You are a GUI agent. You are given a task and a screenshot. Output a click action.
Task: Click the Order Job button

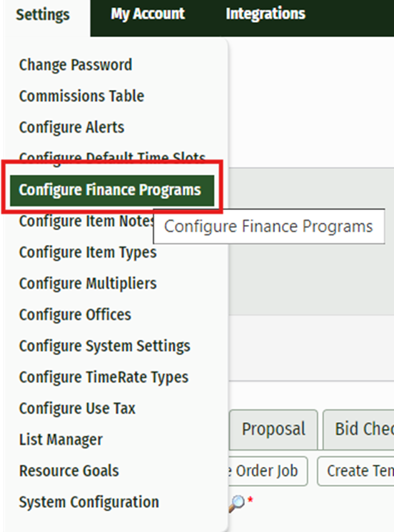point(267,471)
